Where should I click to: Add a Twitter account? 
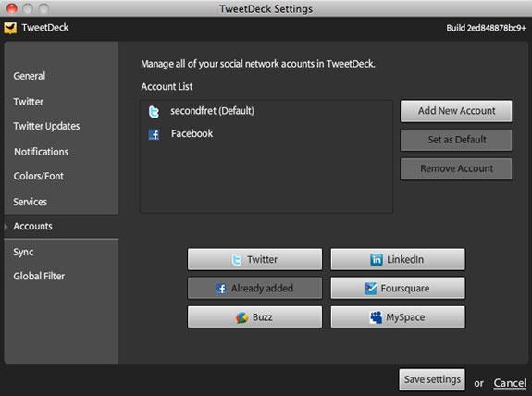coord(254,260)
